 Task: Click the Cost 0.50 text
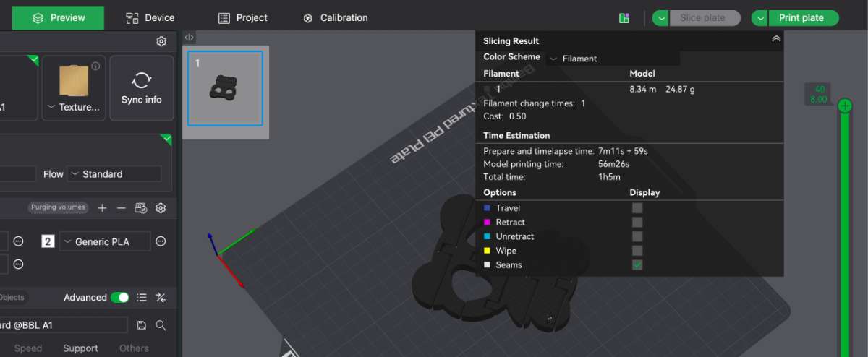(x=505, y=116)
